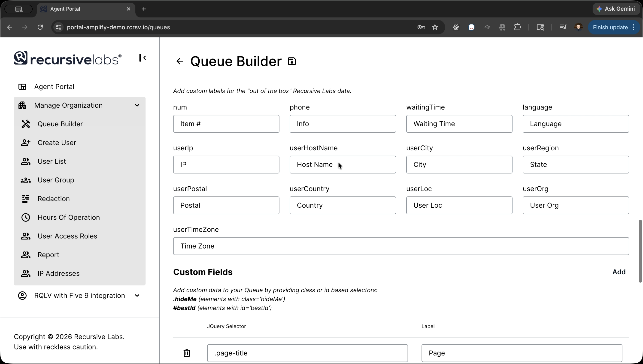
Task: Open the Redaction panel icon
Action: (25, 199)
